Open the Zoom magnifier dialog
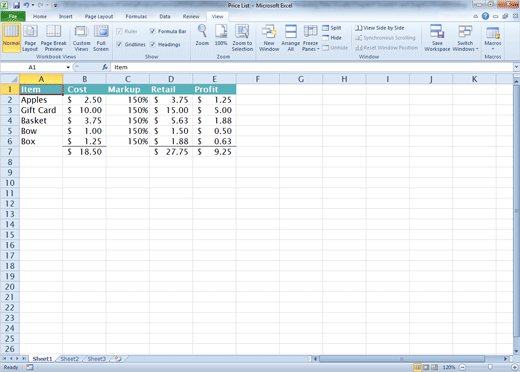 click(x=202, y=35)
